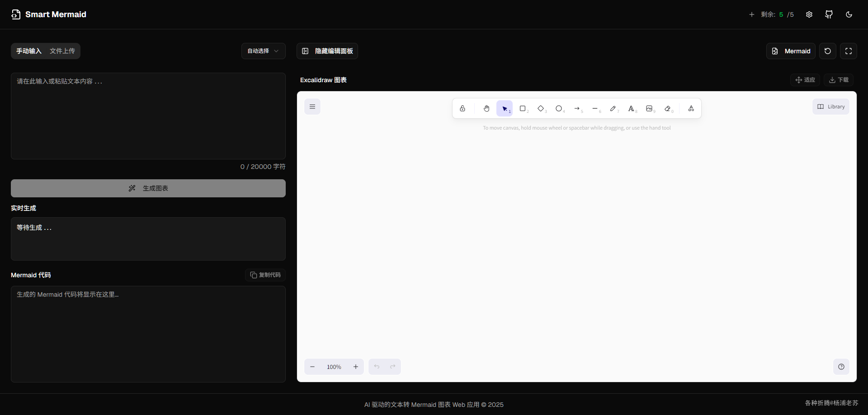
Task: Toggle the keep-tool-active lock icon
Action: [x=462, y=108]
